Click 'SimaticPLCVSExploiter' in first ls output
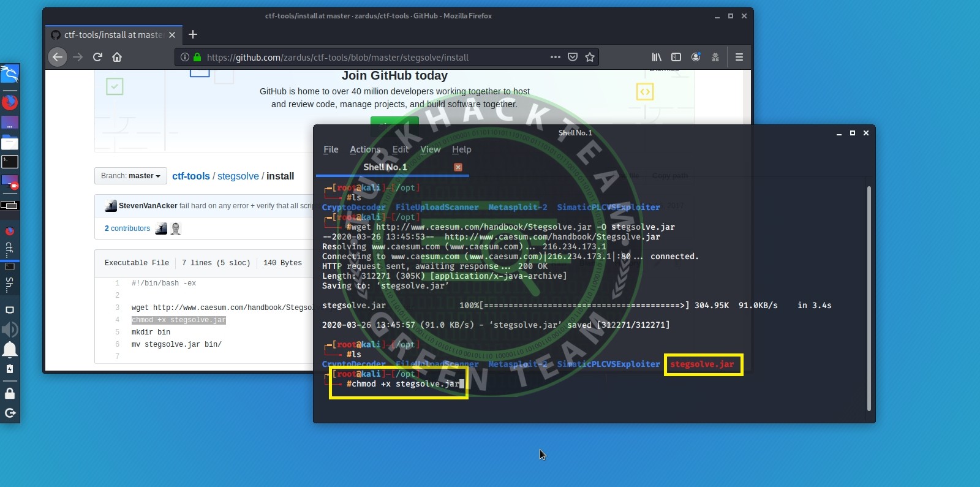 click(608, 207)
